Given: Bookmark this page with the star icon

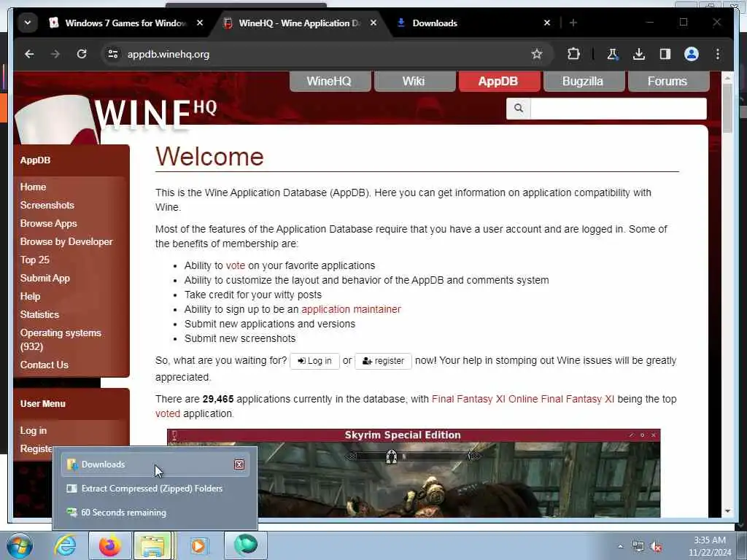Looking at the screenshot, I should click(x=537, y=54).
